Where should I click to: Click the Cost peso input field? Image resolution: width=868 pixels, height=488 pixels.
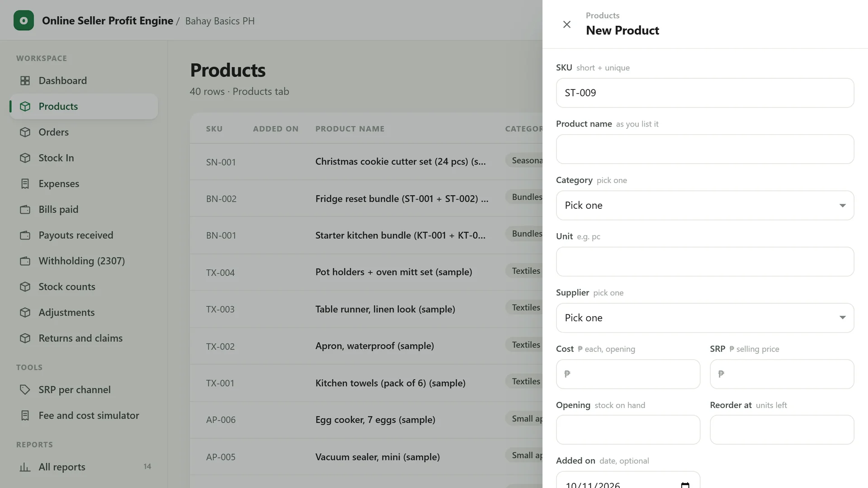point(628,374)
